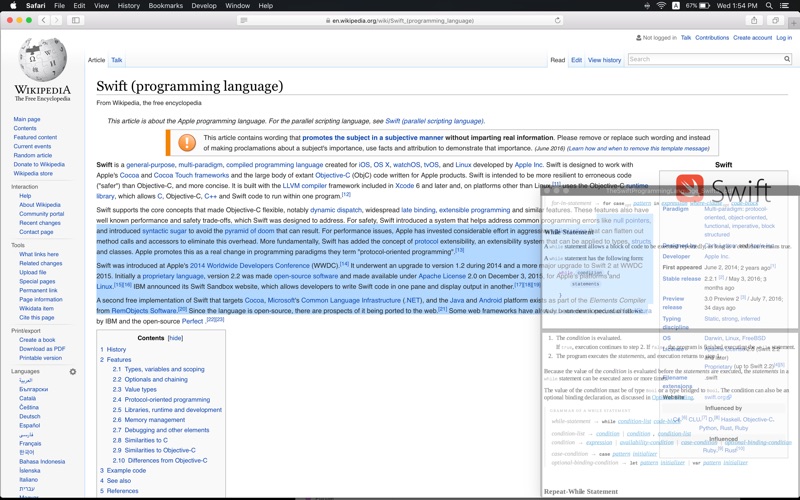Open the View history tab
800x500 pixels.
point(604,60)
